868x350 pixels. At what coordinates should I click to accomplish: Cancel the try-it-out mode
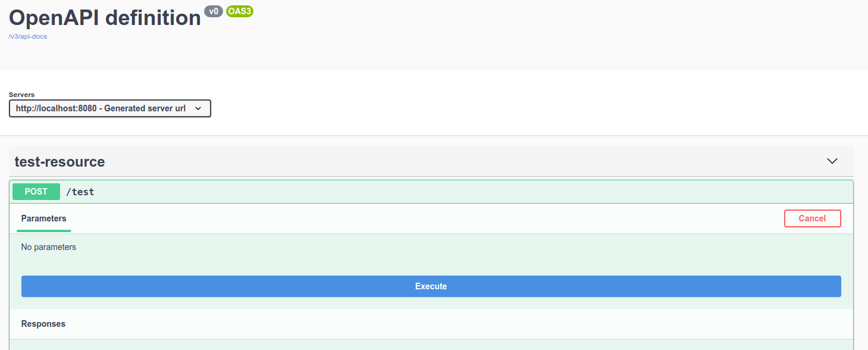pyautogui.click(x=812, y=218)
